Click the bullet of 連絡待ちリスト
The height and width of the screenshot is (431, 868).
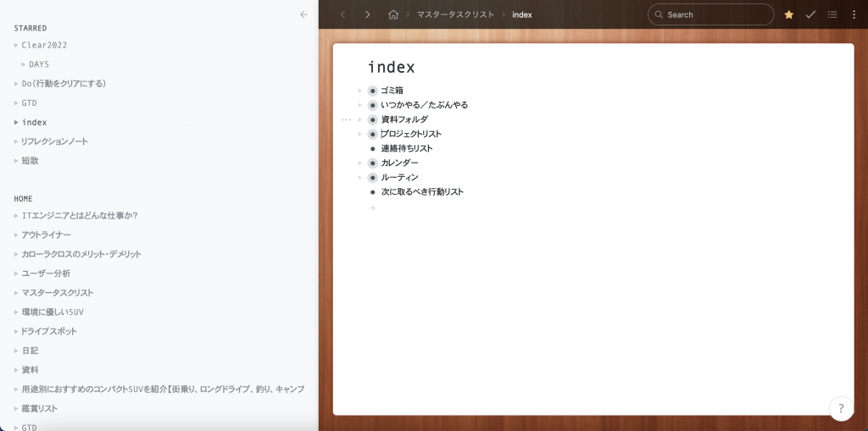pos(373,148)
